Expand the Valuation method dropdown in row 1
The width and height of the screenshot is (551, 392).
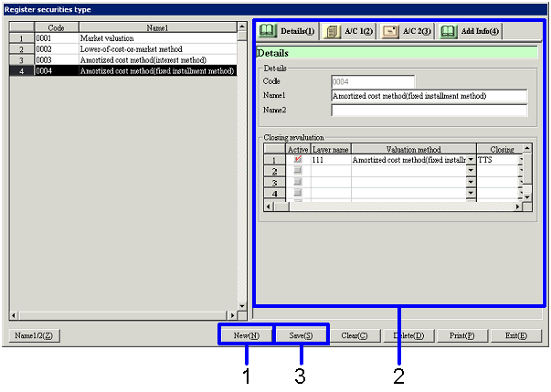pyautogui.click(x=472, y=160)
